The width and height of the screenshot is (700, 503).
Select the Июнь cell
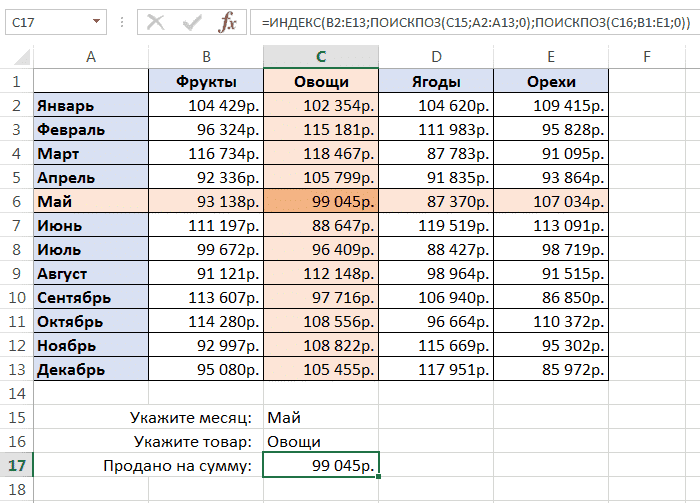pyautogui.click(x=91, y=225)
